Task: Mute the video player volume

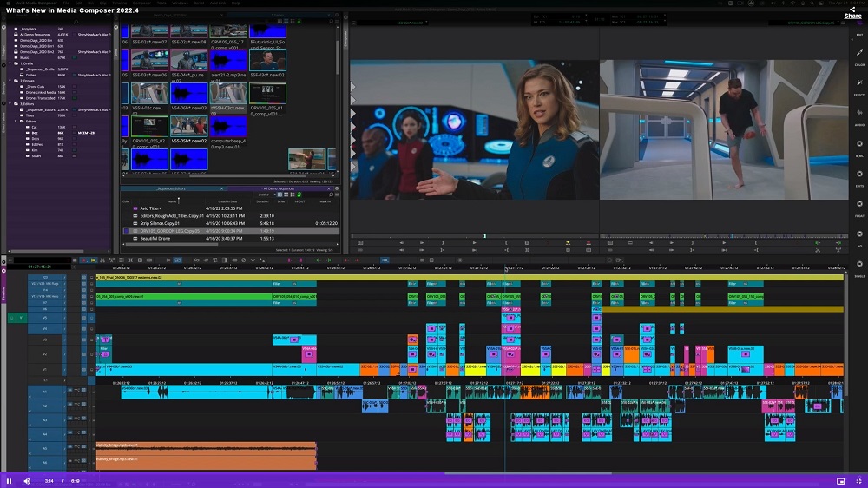Action: point(27,481)
